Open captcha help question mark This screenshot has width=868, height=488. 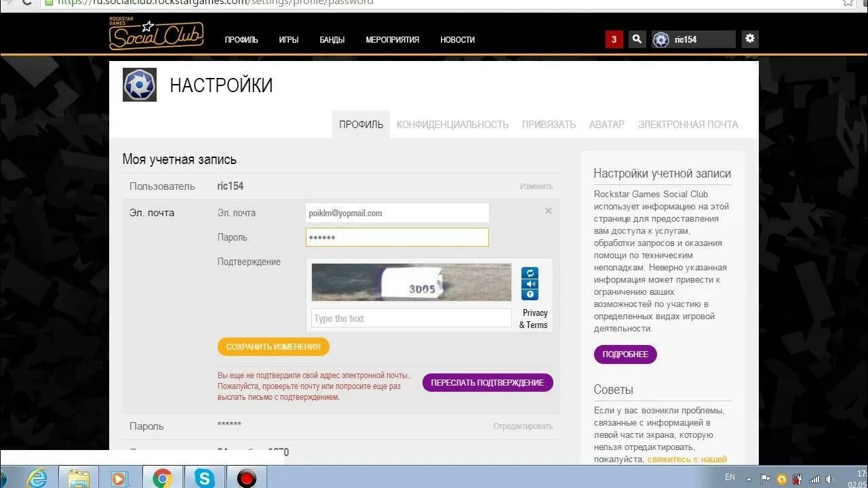[530, 294]
